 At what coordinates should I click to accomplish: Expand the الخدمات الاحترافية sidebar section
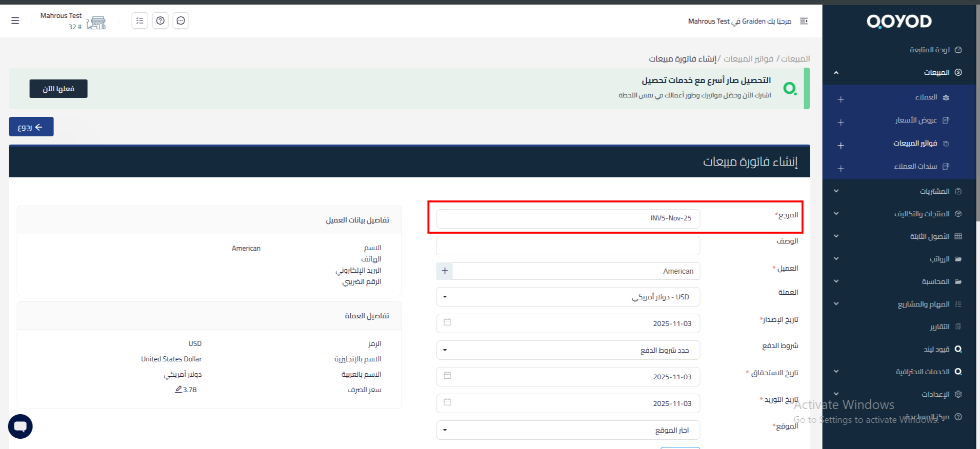click(836, 372)
